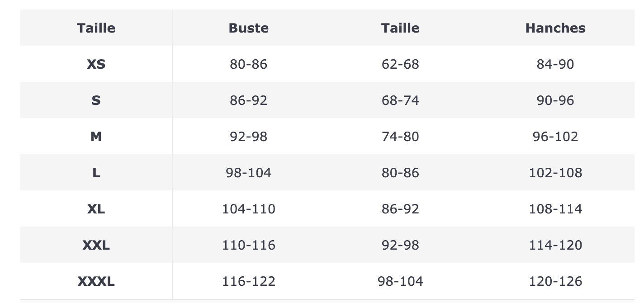Click the 104-110 bust measurement cell
644x303 pixels.
pyautogui.click(x=248, y=209)
